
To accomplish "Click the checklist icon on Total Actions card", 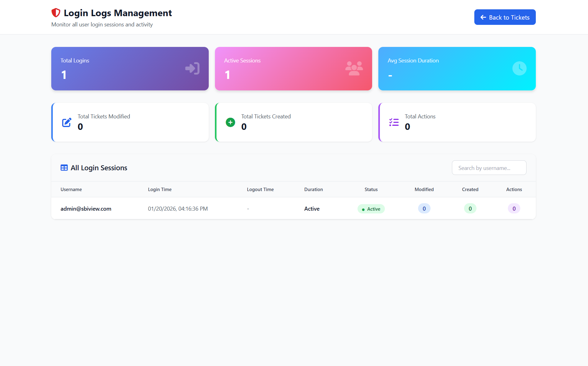I will 394,122.
